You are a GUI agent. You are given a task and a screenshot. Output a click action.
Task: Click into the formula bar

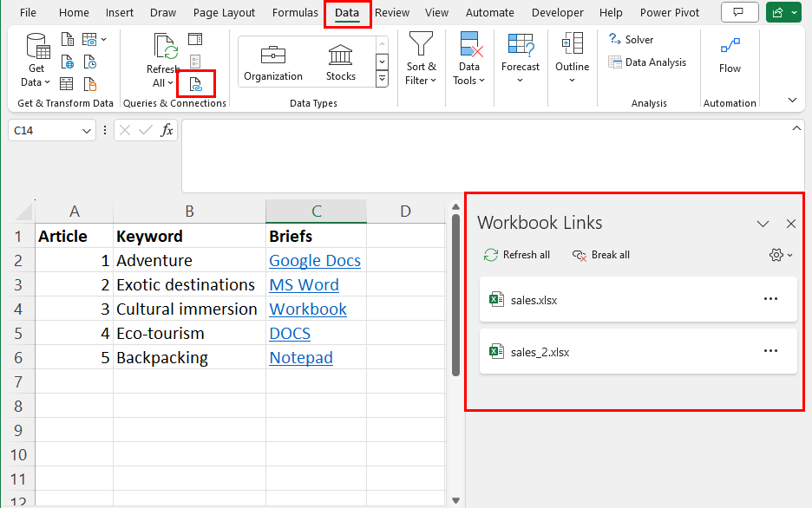(x=487, y=155)
